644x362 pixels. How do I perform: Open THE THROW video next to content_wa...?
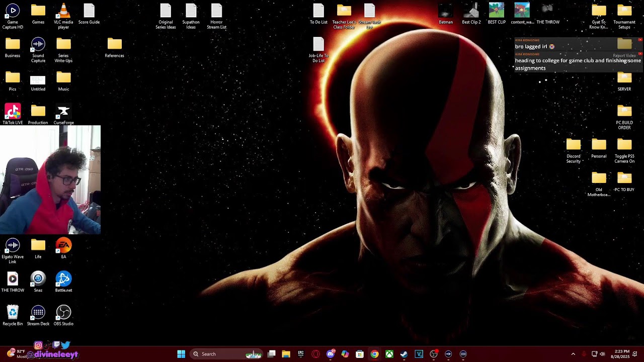pyautogui.click(x=548, y=14)
